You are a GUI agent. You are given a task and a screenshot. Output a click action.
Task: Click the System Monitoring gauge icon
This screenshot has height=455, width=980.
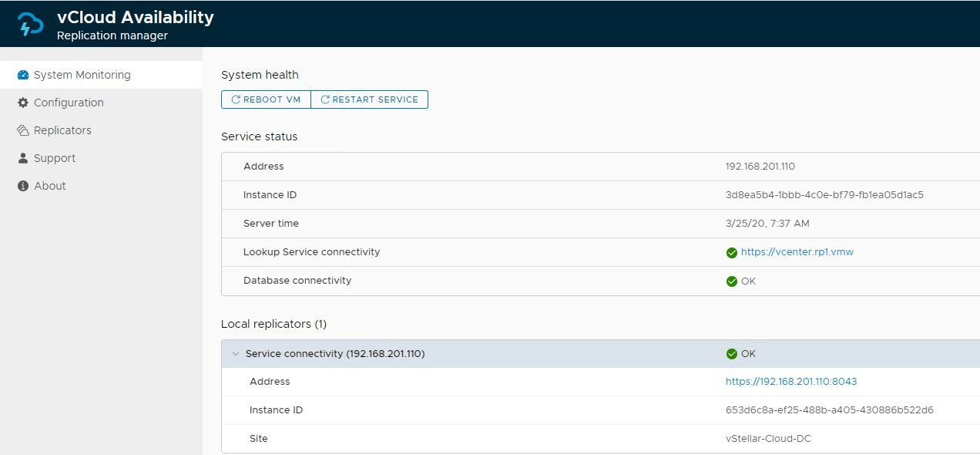tap(22, 75)
